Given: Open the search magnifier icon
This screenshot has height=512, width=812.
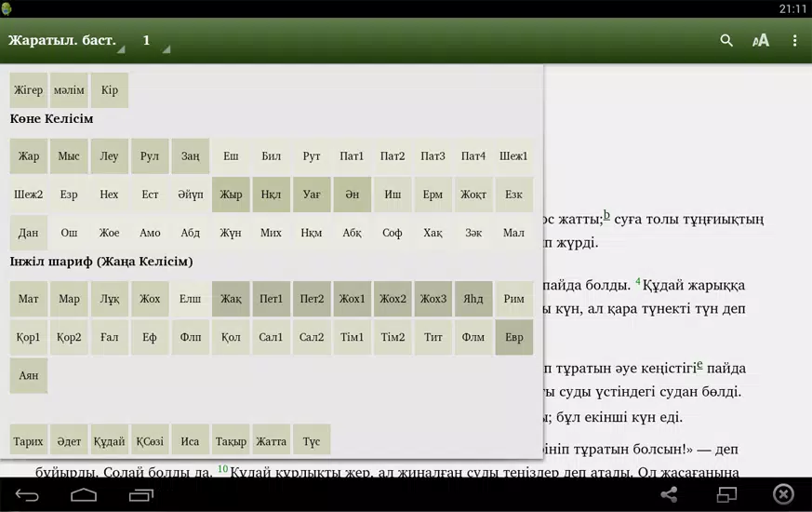Looking at the screenshot, I should tap(726, 41).
